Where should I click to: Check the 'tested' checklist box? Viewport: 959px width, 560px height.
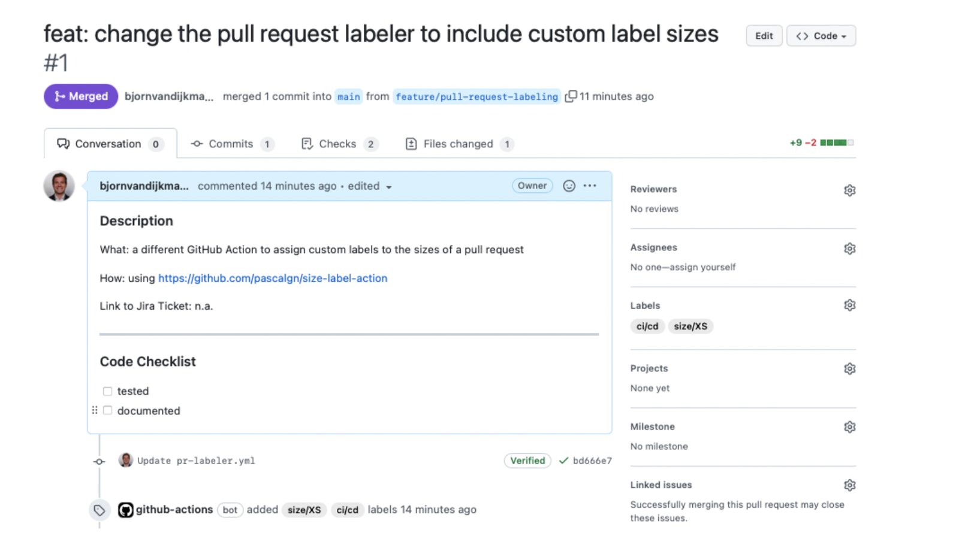[108, 391]
